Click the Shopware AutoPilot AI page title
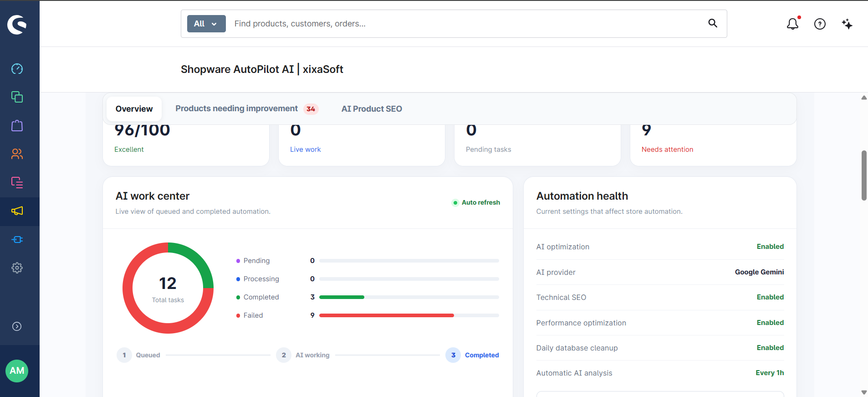 [x=262, y=69]
